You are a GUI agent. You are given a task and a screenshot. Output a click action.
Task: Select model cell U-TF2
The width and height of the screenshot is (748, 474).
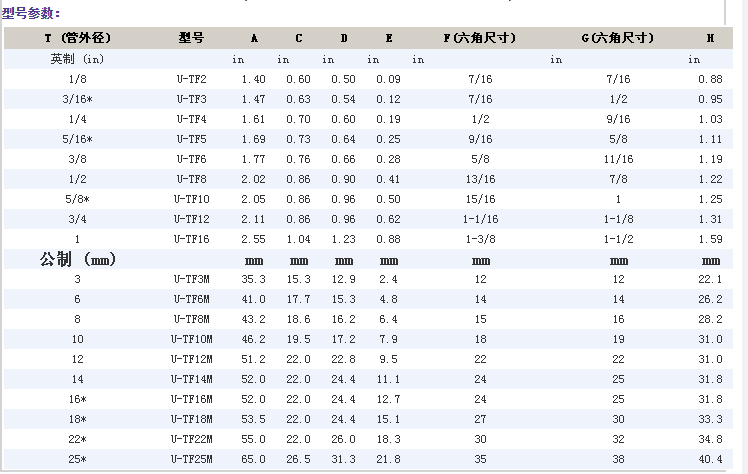191,79
